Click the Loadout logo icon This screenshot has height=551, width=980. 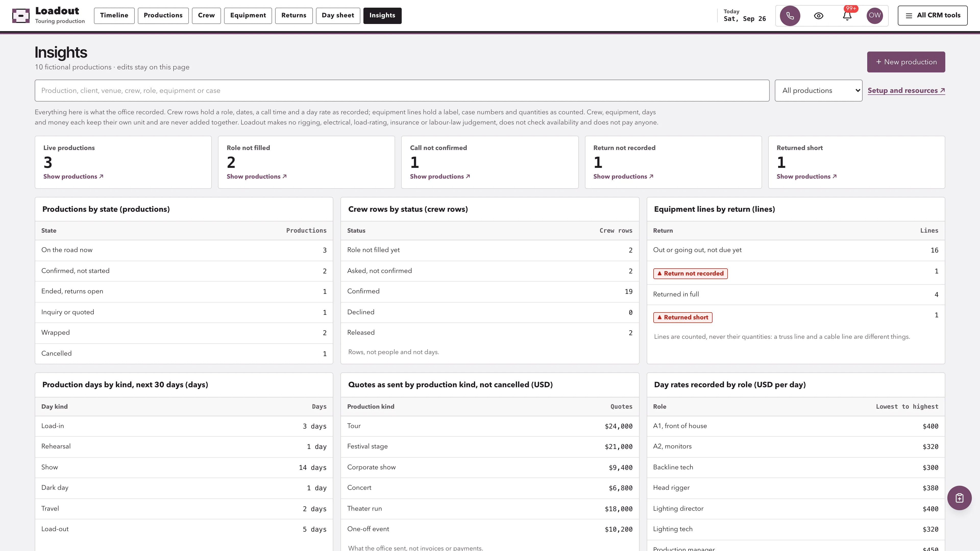click(x=21, y=16)
